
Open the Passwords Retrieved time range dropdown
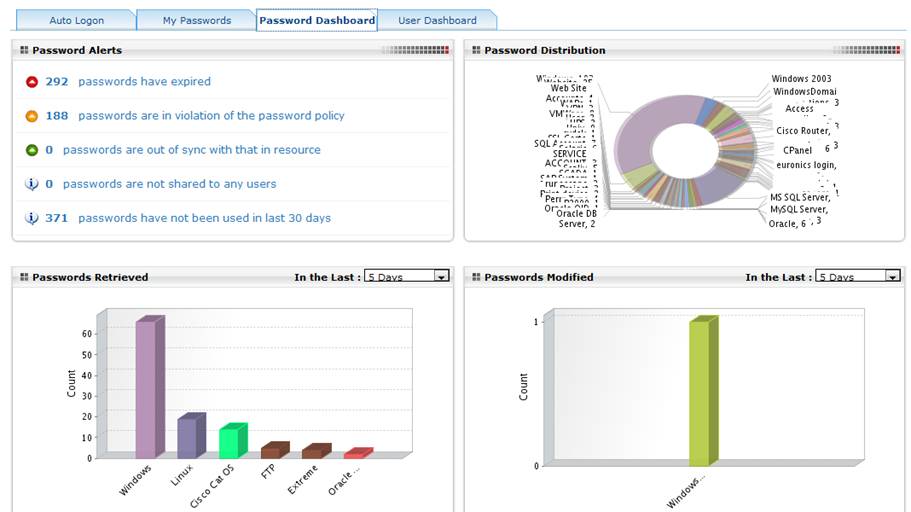tap(407, 276)
